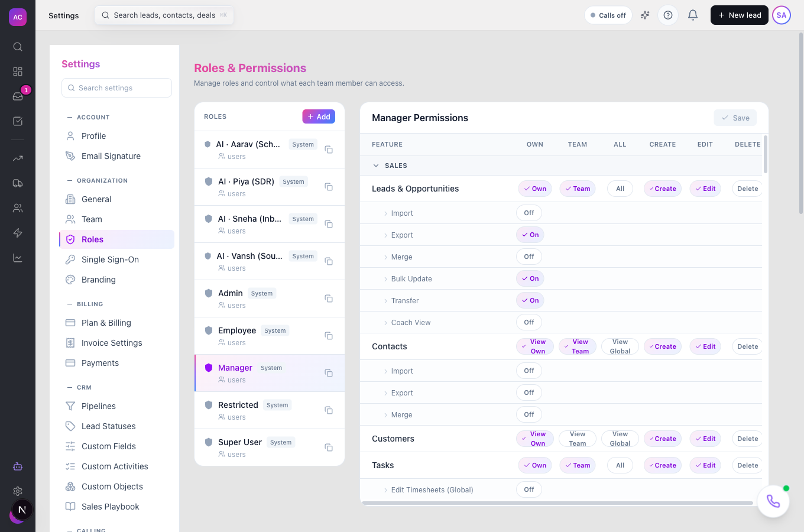
Task: Select the Employee role
Action: [x=270, y=336]
